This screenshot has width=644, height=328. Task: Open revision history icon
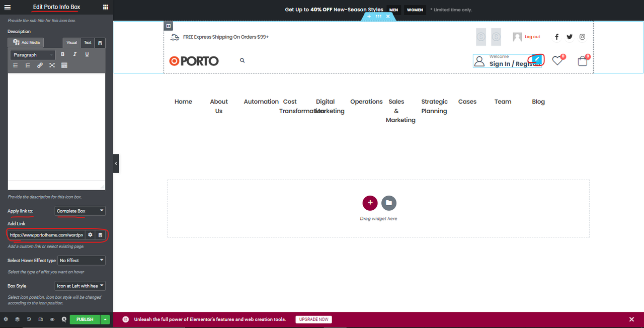pyautogui.click(x=29, y=319)
